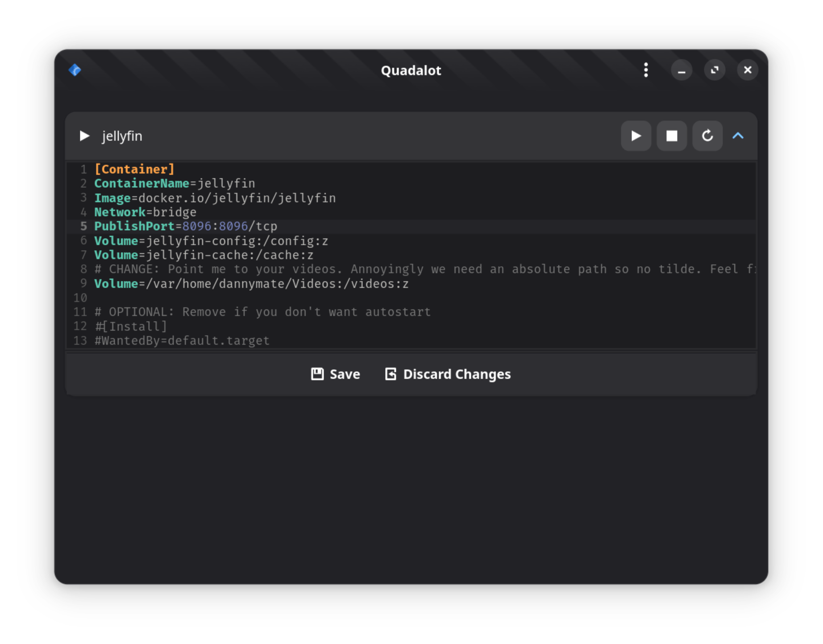
Task: Start the jellyfin container
Action: (636, 136)
